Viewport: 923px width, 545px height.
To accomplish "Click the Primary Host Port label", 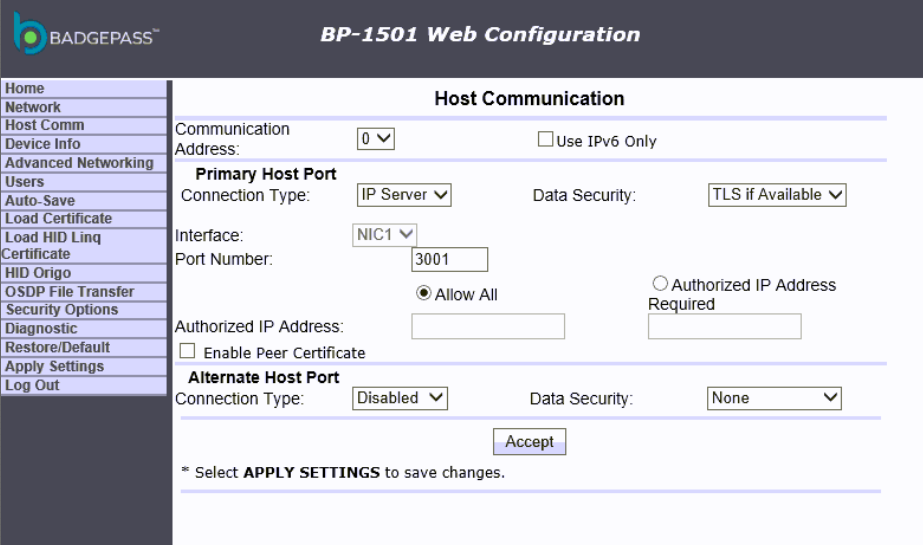I will [265, 174].
